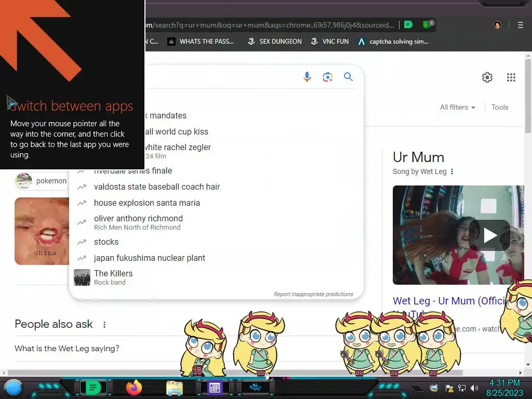
Task: Open File Explorer from the taskbar
Action: pyautogui.click(x=175, y=388)
